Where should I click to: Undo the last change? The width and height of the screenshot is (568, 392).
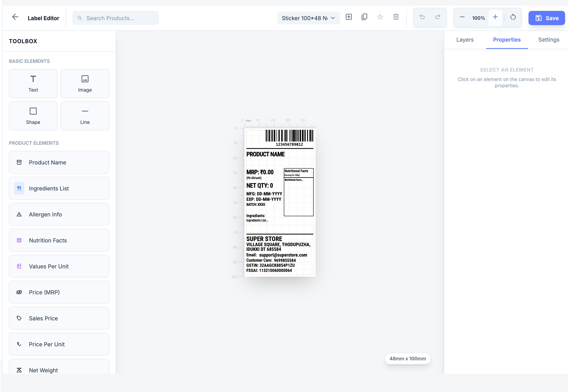coord(422,17)
